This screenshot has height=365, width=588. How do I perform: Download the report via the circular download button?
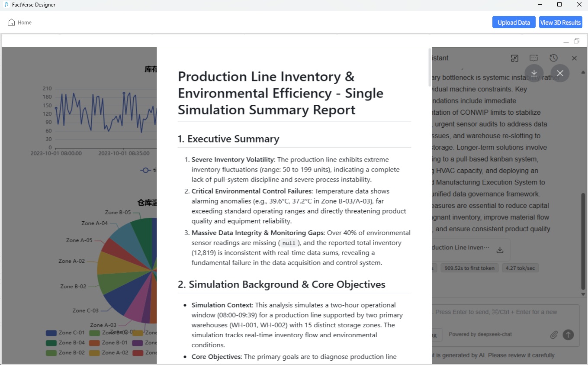click(x=534, y=73)
